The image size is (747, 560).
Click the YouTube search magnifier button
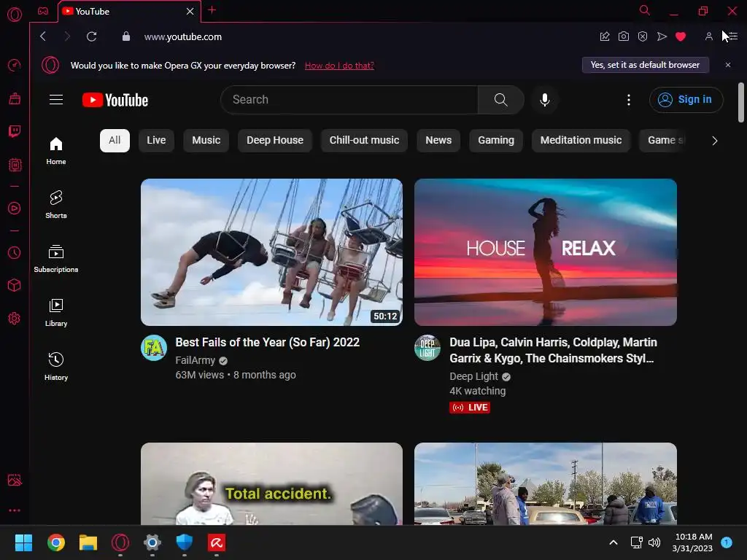(x=500, y=99)
